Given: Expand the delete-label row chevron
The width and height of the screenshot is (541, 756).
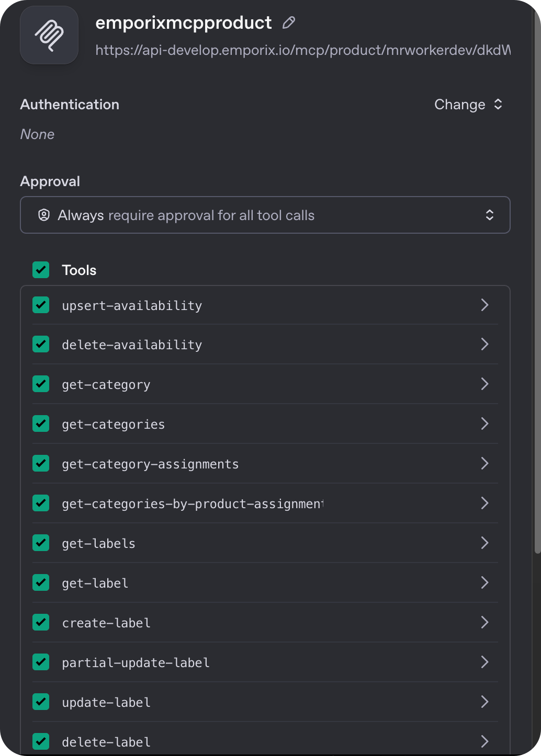Looking at the screenshot, I should pos(484,741).
